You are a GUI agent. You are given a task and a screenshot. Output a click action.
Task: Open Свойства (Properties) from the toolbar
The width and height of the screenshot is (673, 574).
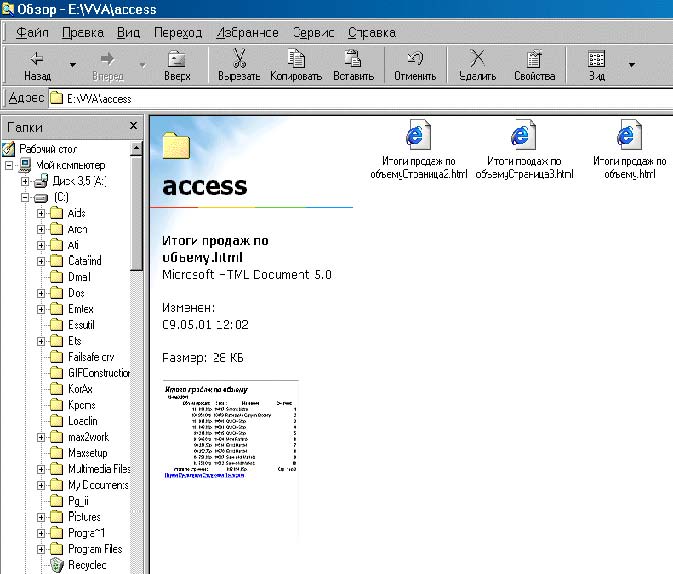pos(534,60)
